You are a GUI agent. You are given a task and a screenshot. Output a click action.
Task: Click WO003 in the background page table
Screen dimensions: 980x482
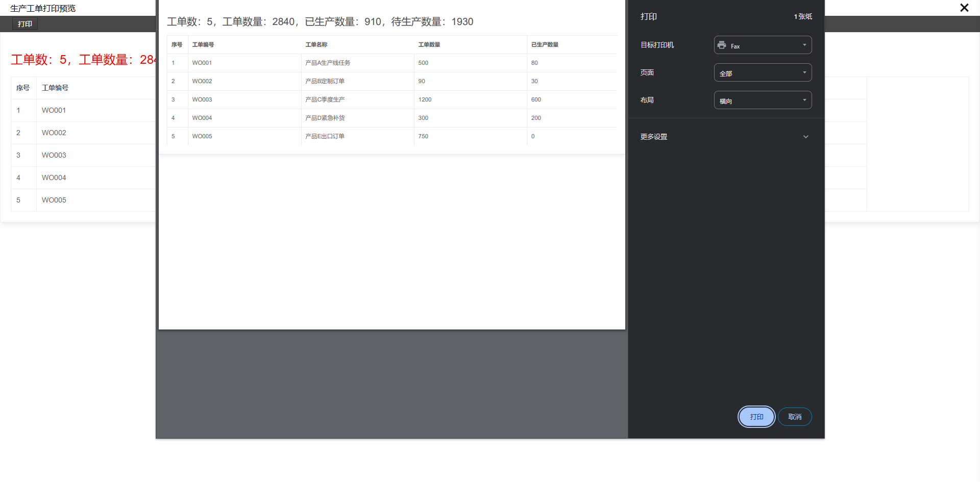point(54,155)
